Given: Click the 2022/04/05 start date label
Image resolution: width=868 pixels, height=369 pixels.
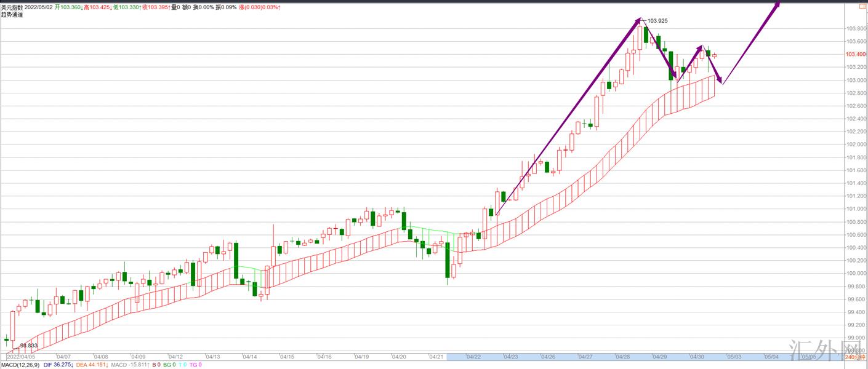Looking at the screenshot, I should pos(22,357).
